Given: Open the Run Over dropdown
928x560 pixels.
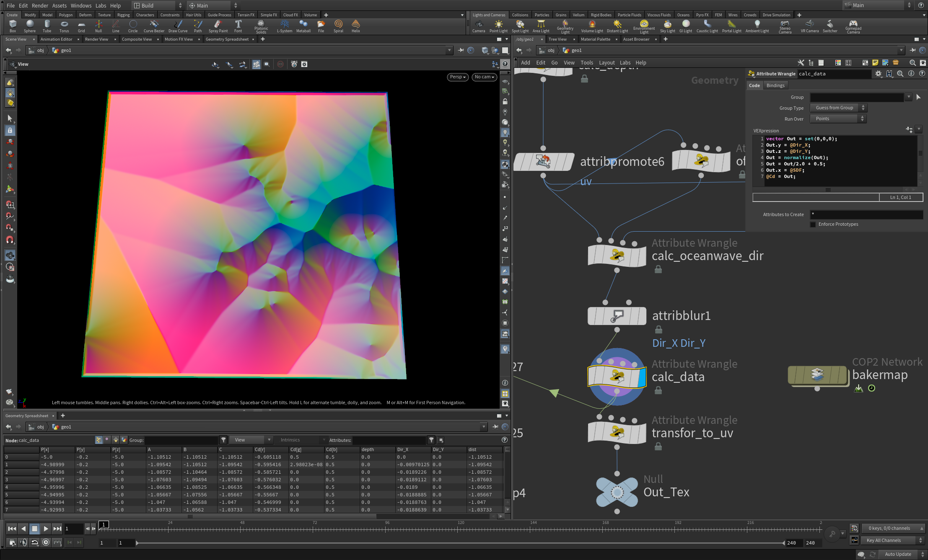Looking at the screenshot, I should pyautogui.click(x=838, y=119).
